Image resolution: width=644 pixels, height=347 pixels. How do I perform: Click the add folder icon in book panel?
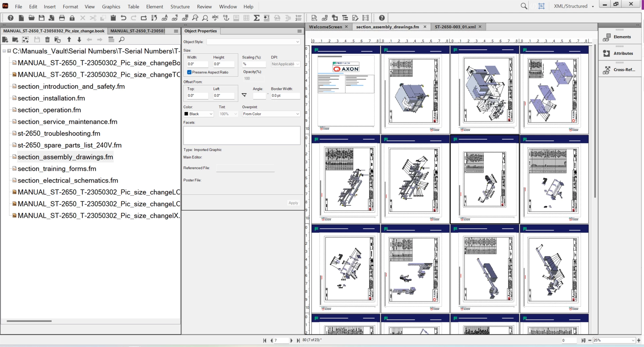[x=15, y=39]
